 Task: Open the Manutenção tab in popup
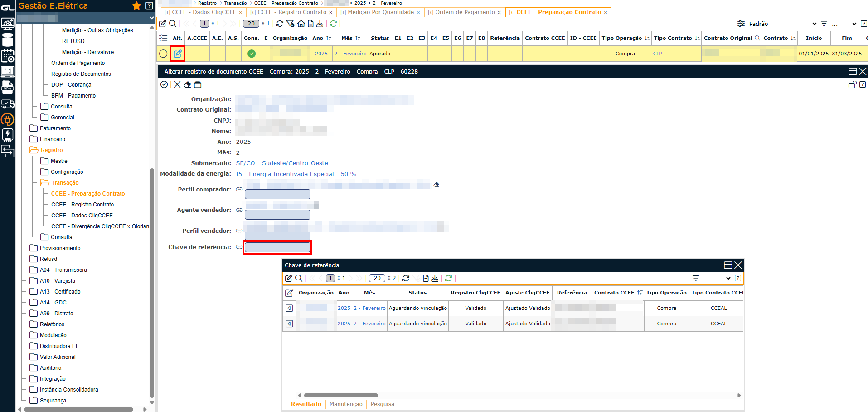pos(345,404)
